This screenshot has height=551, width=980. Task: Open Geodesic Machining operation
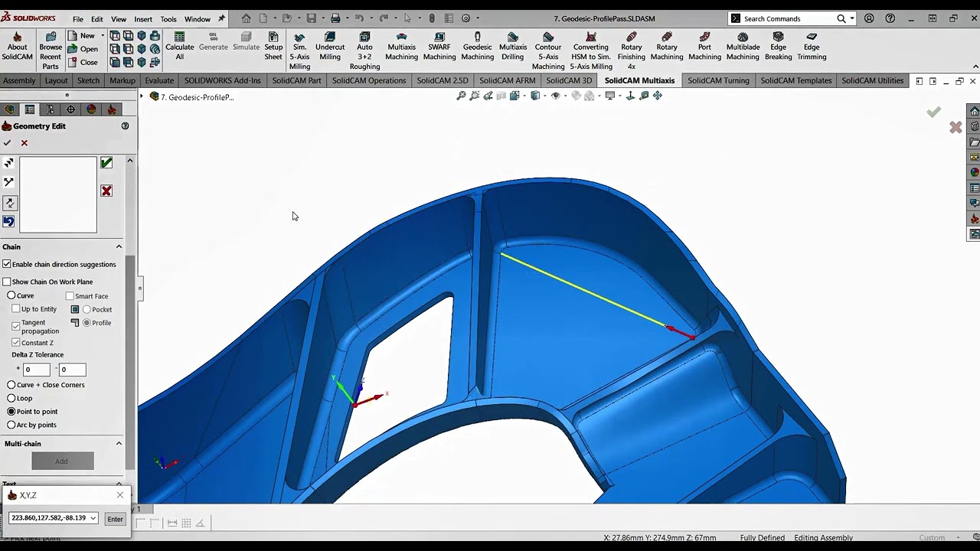coord(477,46)
